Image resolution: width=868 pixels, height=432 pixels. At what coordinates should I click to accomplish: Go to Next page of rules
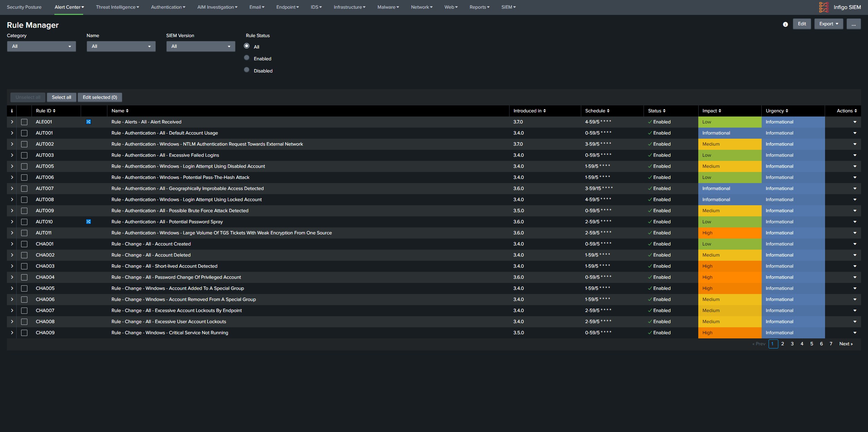coord(846,344)
